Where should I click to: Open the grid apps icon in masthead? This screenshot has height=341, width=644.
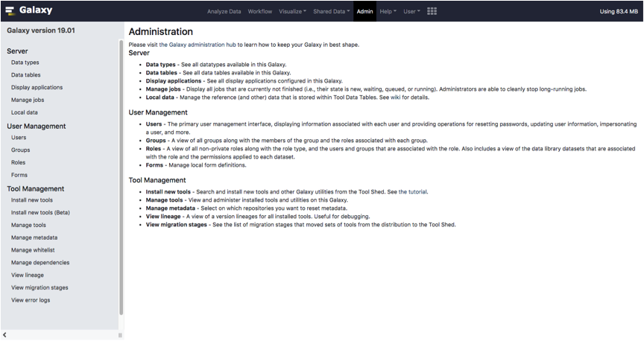432,11
